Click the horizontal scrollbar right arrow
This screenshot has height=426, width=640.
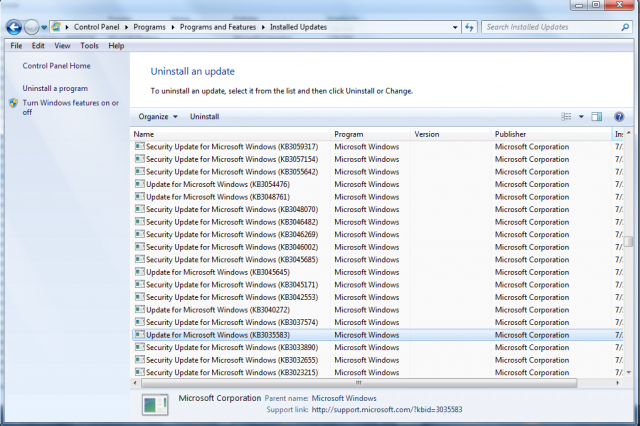point(618,383)
